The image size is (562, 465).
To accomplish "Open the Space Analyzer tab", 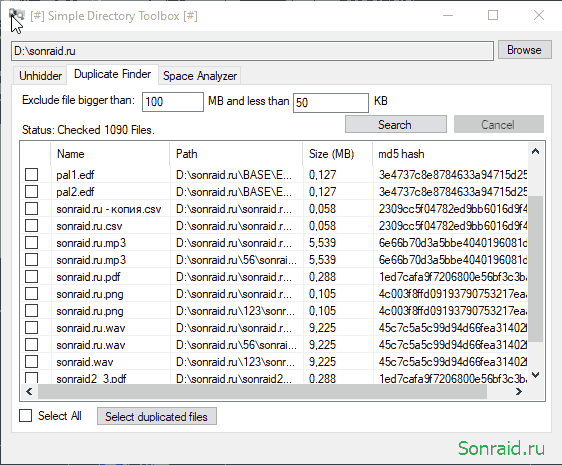I will 200,76.
